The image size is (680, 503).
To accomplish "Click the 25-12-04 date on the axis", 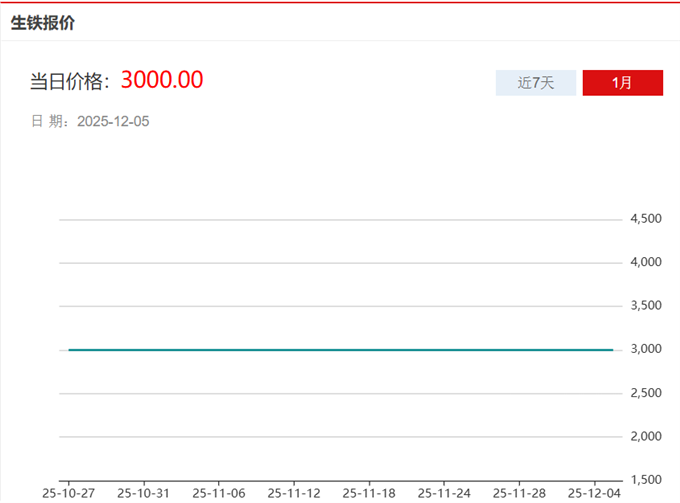I will coord(594,493).
